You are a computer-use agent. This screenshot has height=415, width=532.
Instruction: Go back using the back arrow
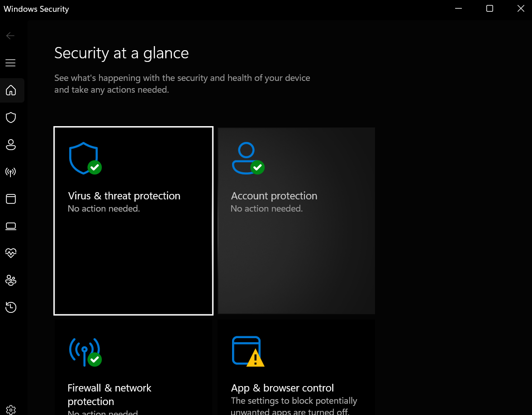click(x=11, y=36)
